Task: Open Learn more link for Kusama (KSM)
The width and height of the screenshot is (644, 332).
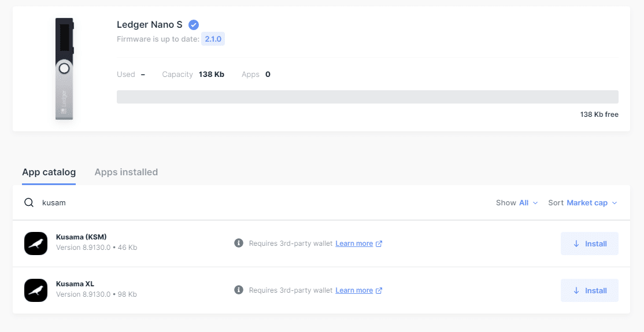Action: pyautogui.click(x=354, y=244)
